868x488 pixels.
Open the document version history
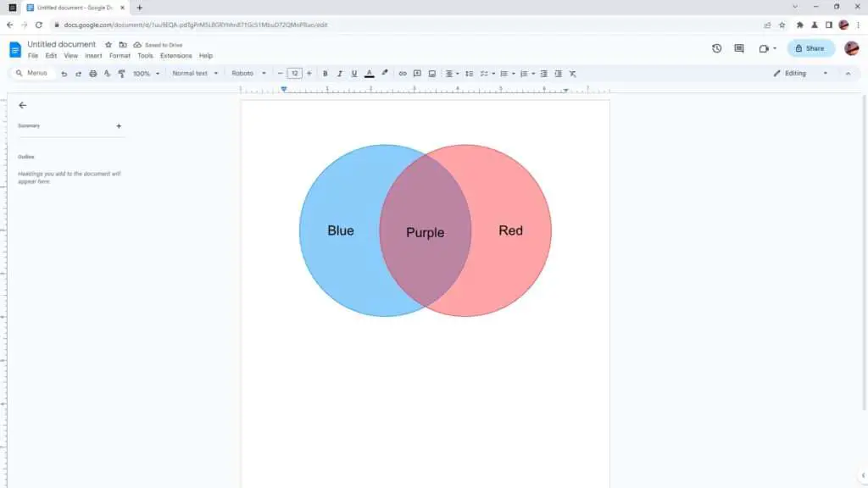point(715,48)
